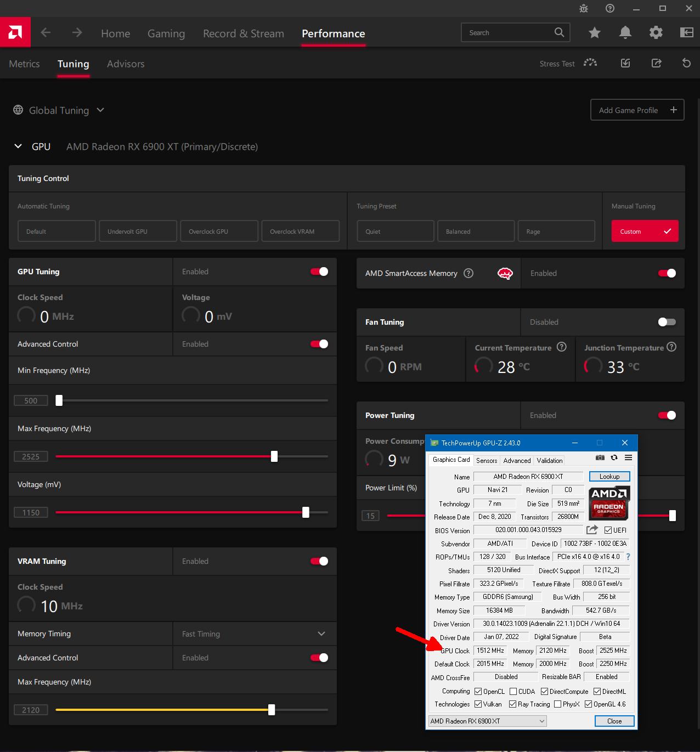
Task: Open SmartAccess Memory help icon
Action: coord(468,273)
